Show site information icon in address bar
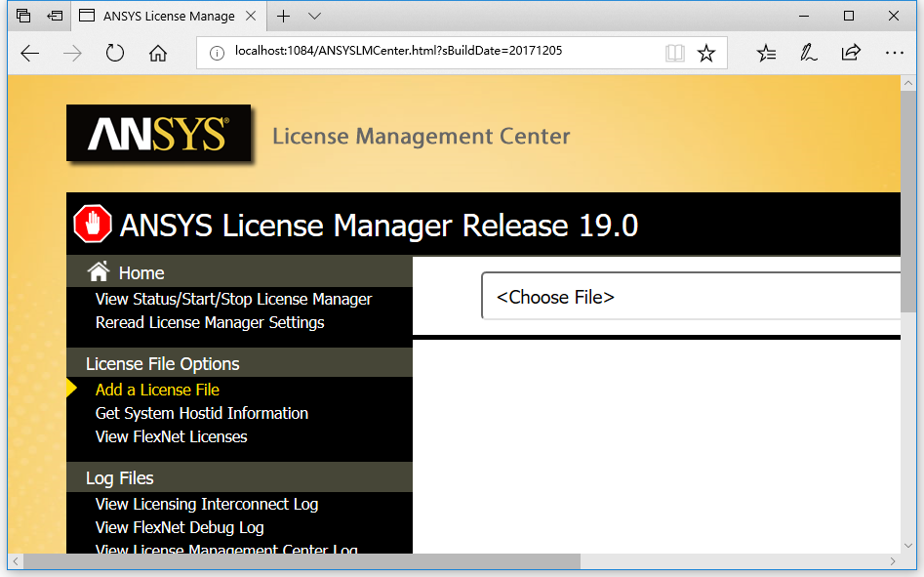 (x=217, y=54)
